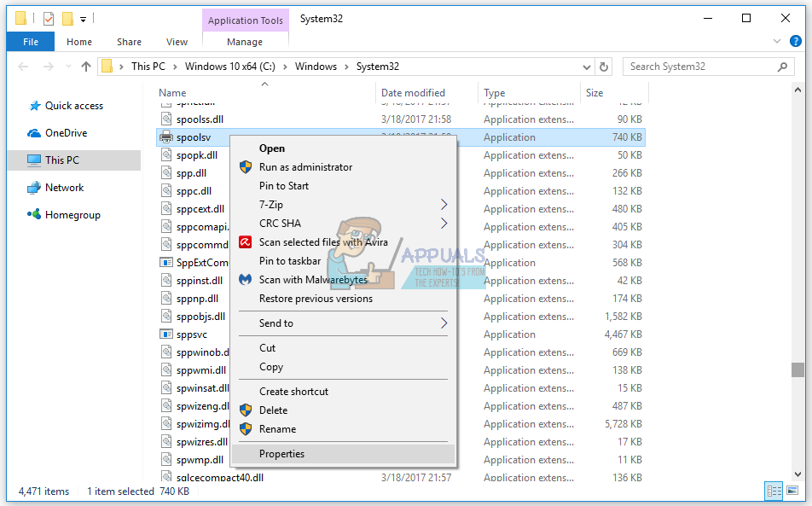Sort by the Name column header

pyautogui.click(x=172, y=93)
